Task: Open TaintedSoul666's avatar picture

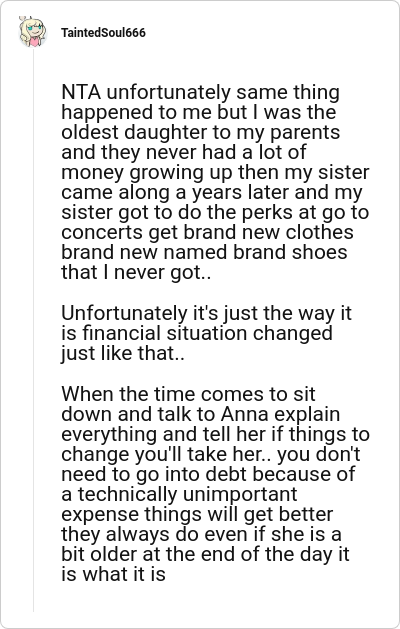Action: [33, 32]
